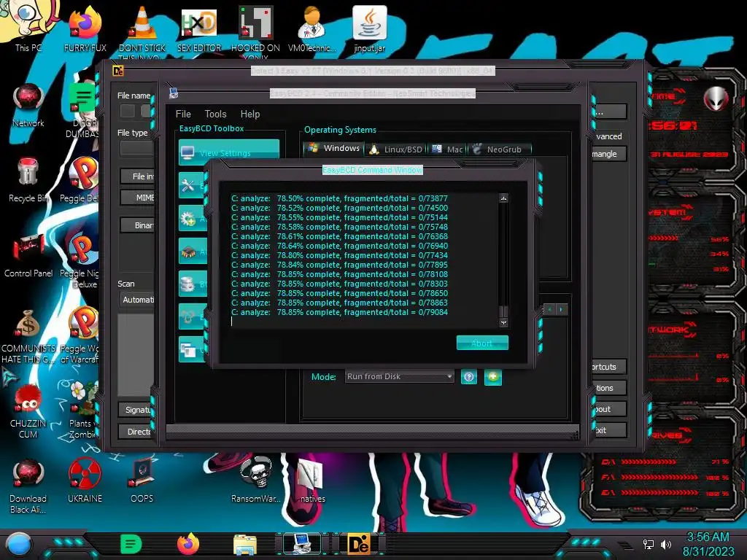Switch to the Mac tab

(448, 149)
